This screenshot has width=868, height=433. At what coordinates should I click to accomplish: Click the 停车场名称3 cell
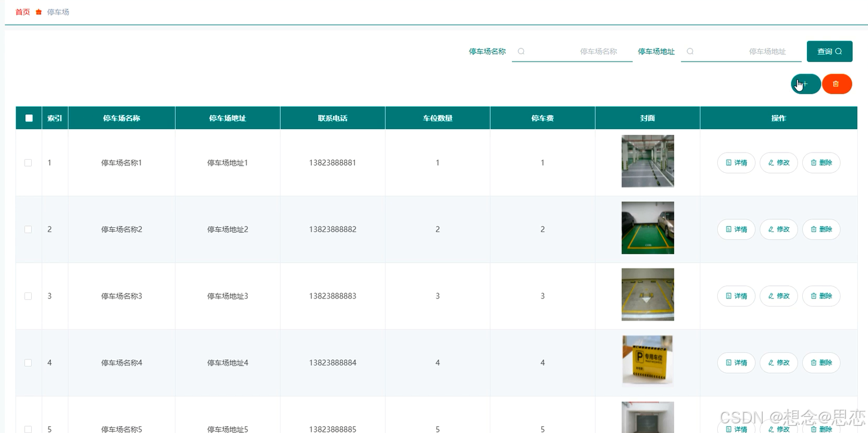(122, 296)
